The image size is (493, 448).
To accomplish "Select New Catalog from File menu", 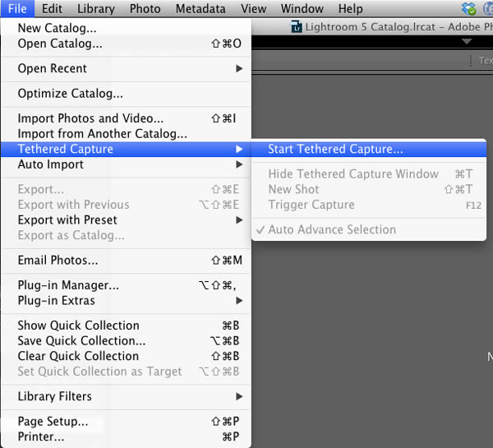I will [x=57, y=28].
